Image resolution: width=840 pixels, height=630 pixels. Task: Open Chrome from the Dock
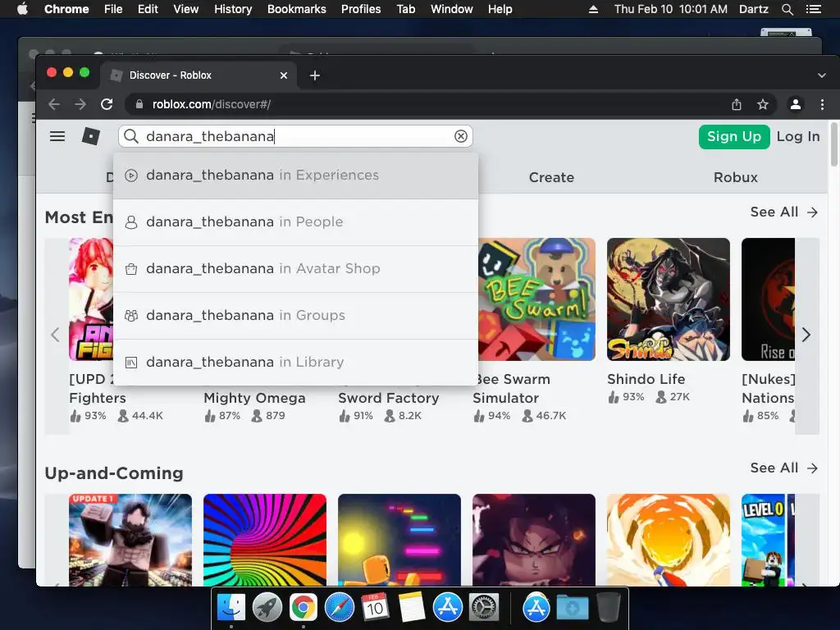tap(304, 608)
